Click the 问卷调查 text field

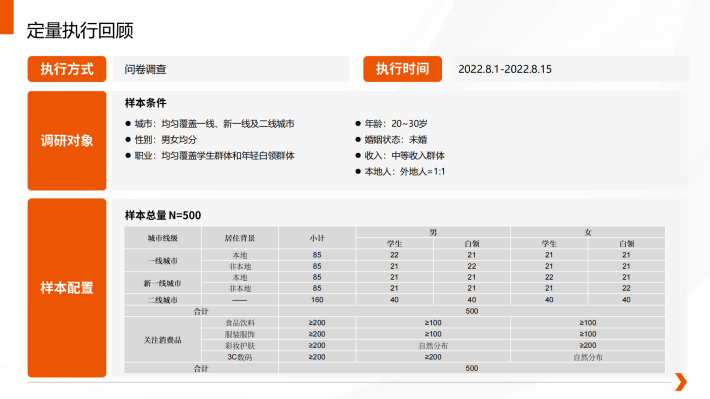pyautogui.click(x=231, y=69)
